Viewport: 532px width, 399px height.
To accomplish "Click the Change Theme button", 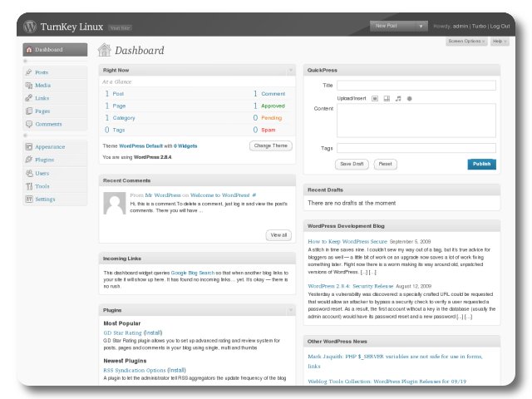I will [270, 145].
